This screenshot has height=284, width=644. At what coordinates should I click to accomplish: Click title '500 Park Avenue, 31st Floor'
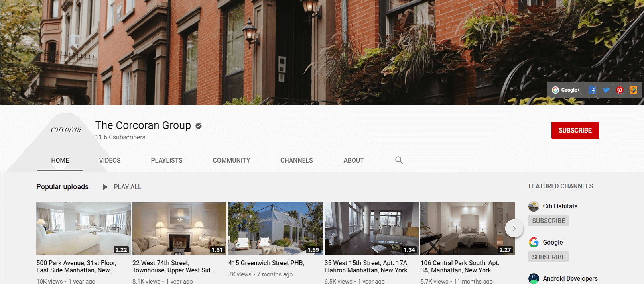[76, 266]
